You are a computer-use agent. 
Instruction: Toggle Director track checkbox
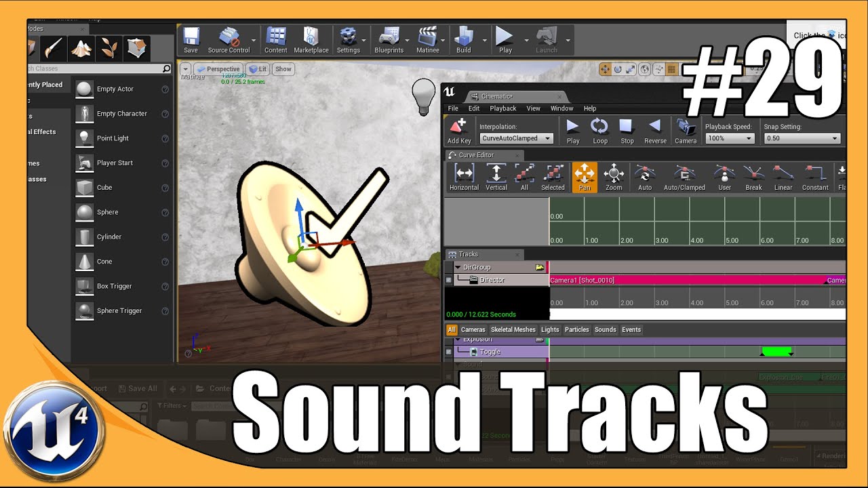pos(448,280)
